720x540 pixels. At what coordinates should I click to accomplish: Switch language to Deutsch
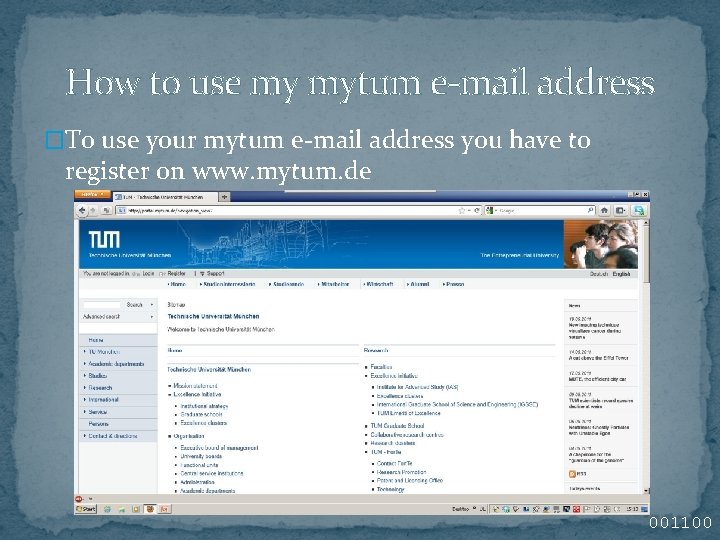599,274
